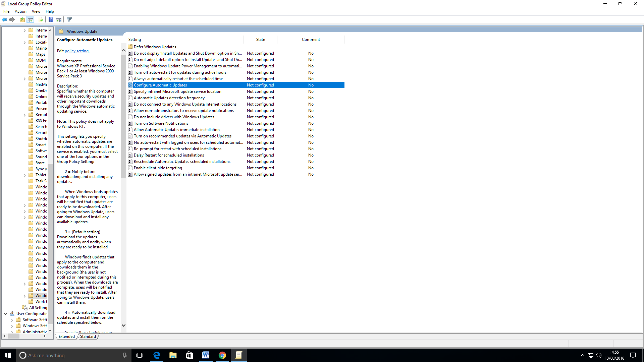
Task: Expand the Remot tree folder
Action: 24,115
